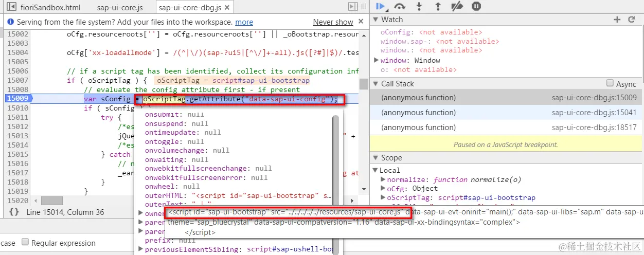Click 'ontoggle: null' property

click(174, 141)
